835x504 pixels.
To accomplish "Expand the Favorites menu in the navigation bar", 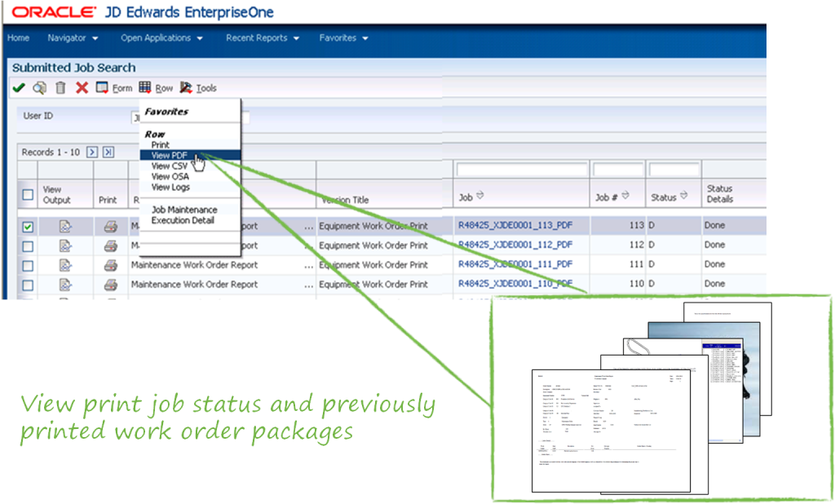I will point(343,38).
